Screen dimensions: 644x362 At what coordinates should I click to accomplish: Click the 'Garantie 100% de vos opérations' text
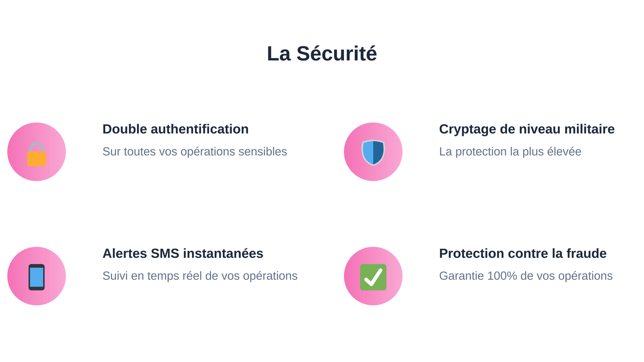pos(526,276)
